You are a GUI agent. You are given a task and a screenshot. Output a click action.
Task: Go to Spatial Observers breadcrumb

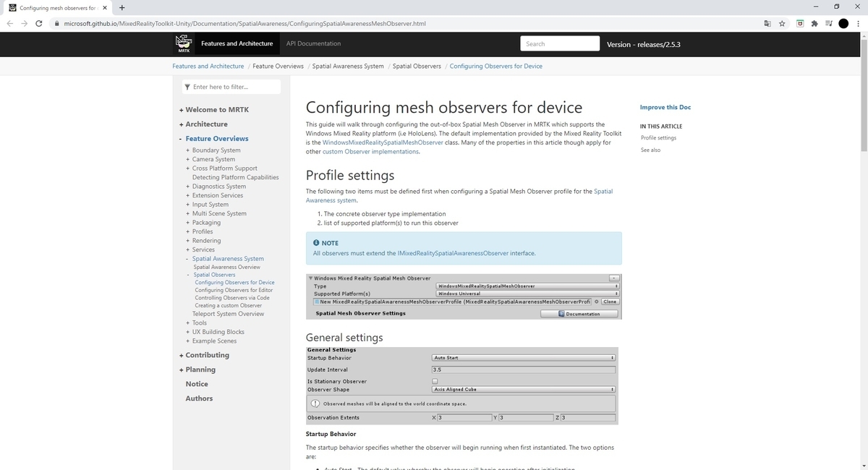click(x=417, y=66)
